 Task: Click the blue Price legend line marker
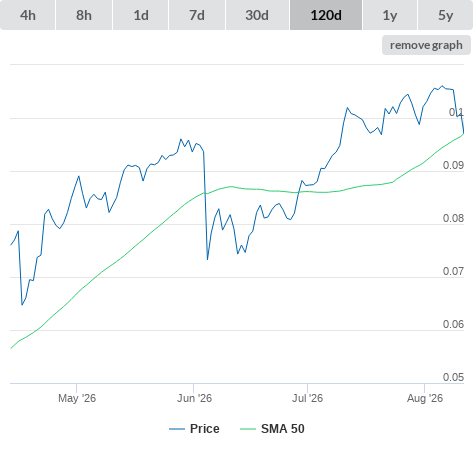(177, 429)
